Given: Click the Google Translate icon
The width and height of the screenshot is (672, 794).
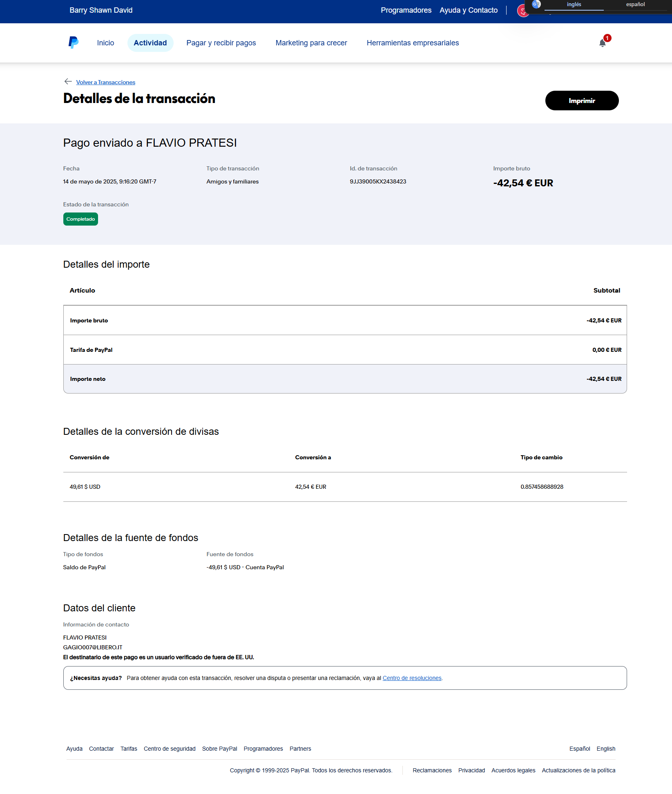Looking at the screenshot, I should [x=536, y=4].
